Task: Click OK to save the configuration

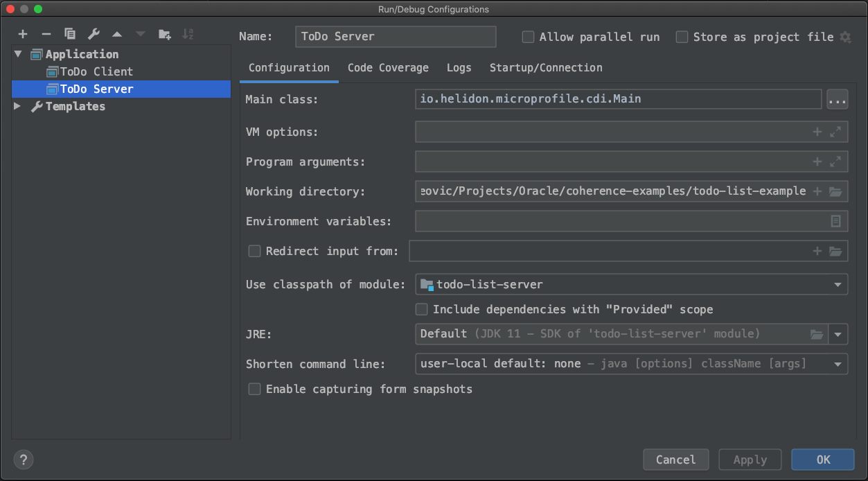Action: [822, 460]
